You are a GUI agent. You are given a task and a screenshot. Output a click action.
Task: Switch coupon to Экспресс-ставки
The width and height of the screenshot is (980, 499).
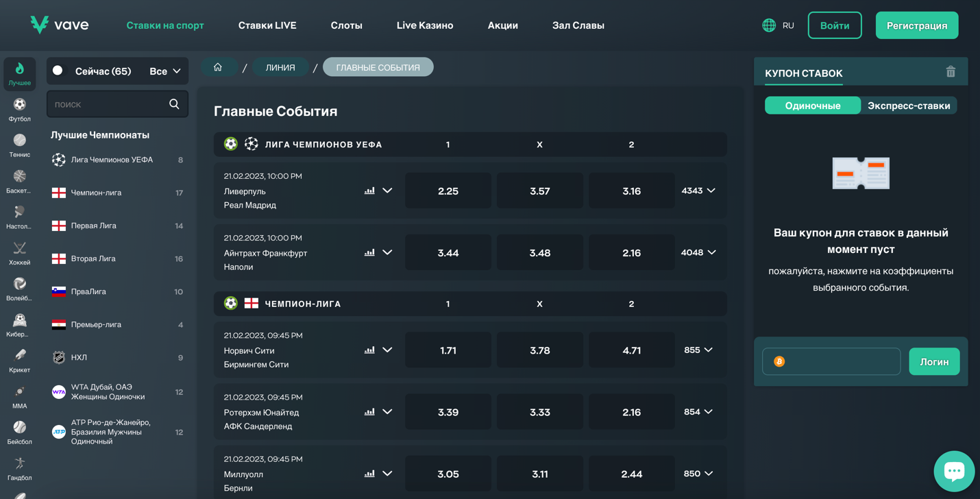pos(908,106)
